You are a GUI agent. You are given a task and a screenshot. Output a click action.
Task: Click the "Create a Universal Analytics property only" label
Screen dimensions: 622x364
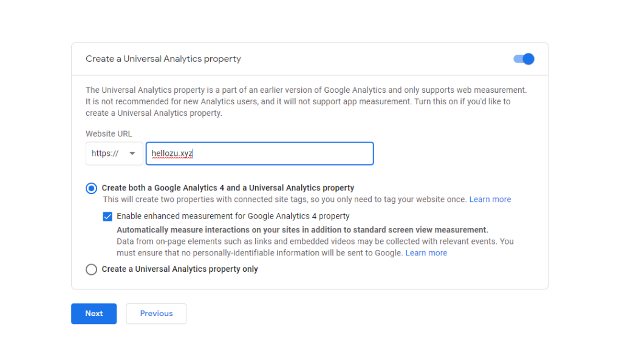click(x=180, y=269)
